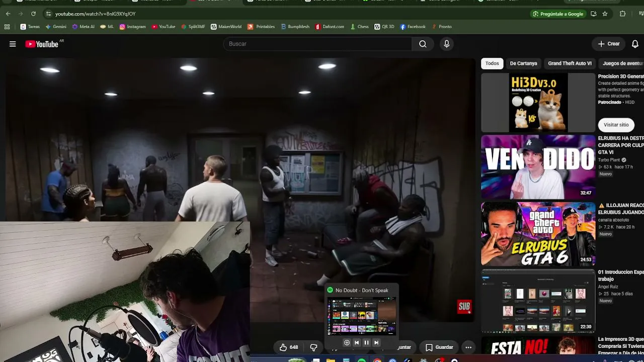Open the Tareas bookmark
The width and height of the screenshot is (644, 362).
[x=30, y=27]
